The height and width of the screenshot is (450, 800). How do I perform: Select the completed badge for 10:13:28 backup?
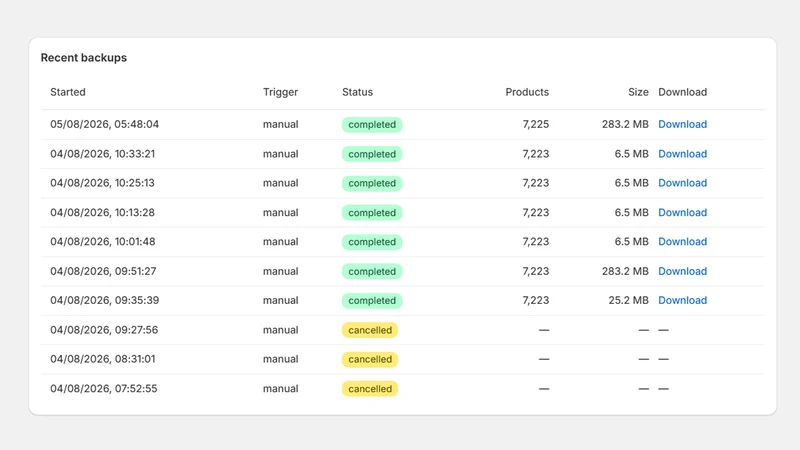coord(372,213)
